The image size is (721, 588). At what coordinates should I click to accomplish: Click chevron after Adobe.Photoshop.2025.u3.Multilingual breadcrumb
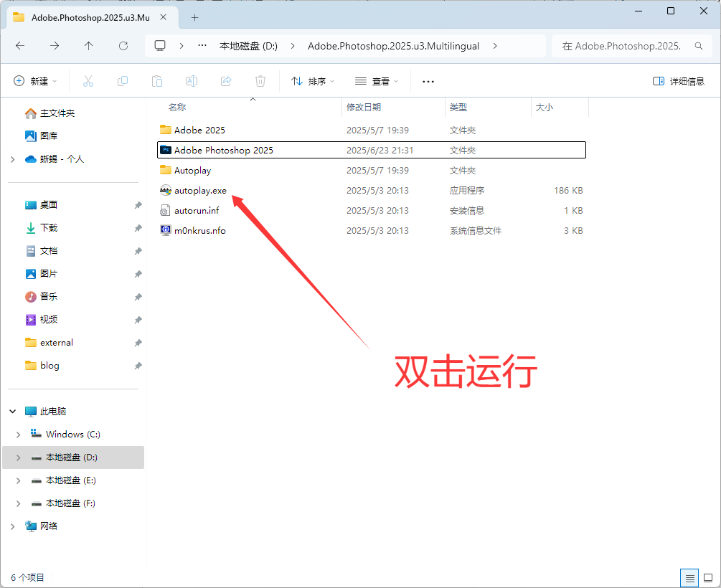point(495,46)
